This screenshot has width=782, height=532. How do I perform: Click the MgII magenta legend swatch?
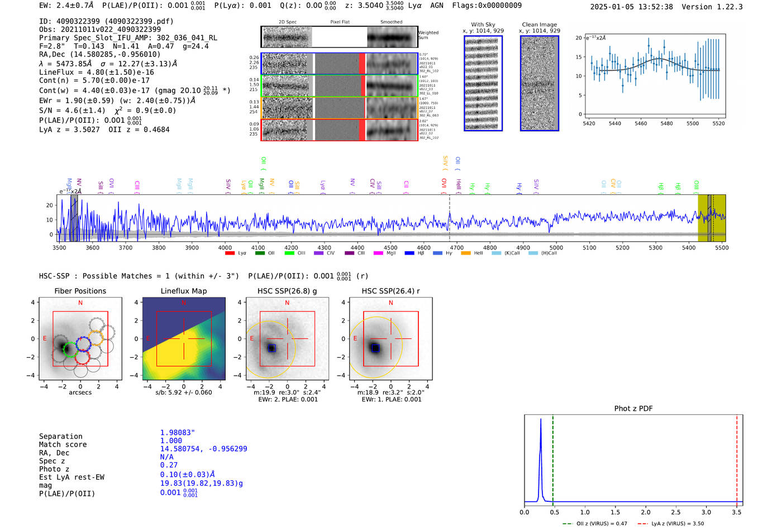pyautogui.click(x=378, y=253)
